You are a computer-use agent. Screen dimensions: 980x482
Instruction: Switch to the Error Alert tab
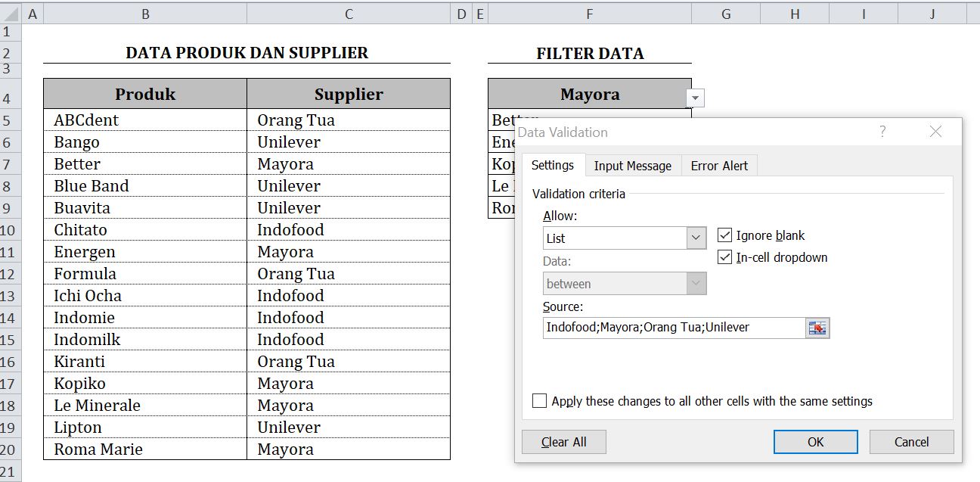pyautogui.click(x=718, y=165)
